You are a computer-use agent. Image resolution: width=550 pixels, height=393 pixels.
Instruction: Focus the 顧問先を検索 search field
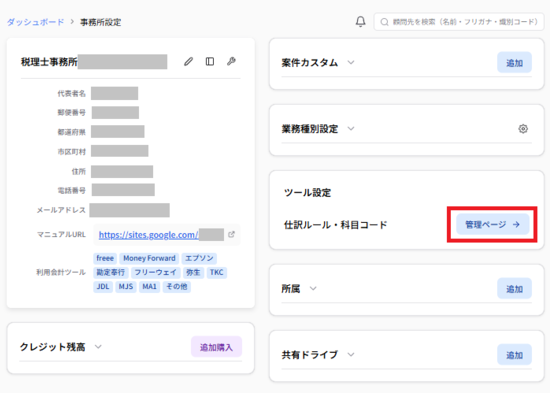459,22
